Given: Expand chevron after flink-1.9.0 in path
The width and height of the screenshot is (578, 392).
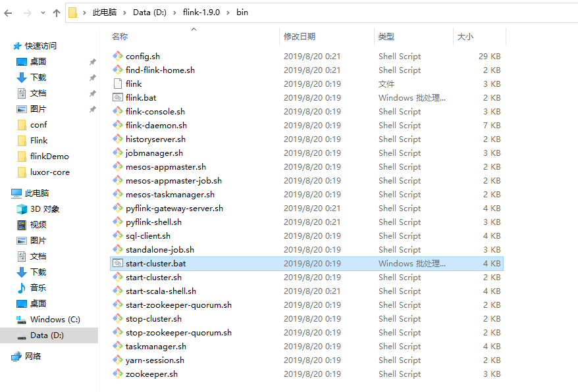Looking at the screenshot, I should tap(228, 13).
